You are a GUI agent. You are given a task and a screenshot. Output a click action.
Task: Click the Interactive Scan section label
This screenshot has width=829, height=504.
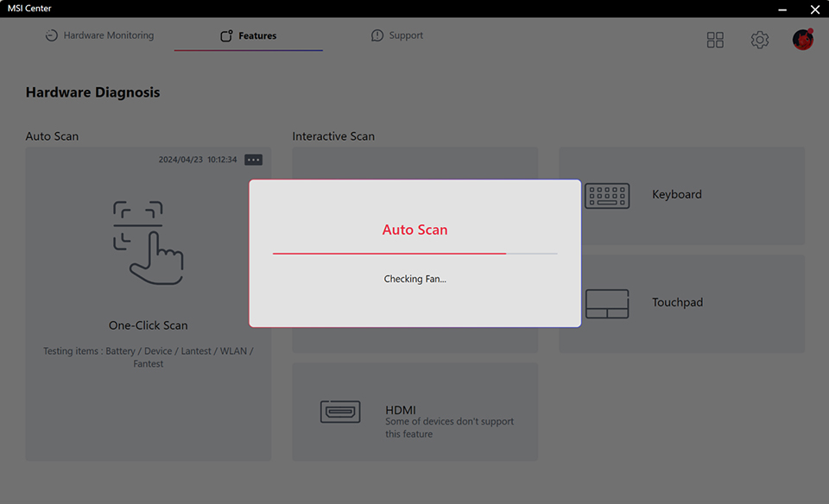(333, 136)
